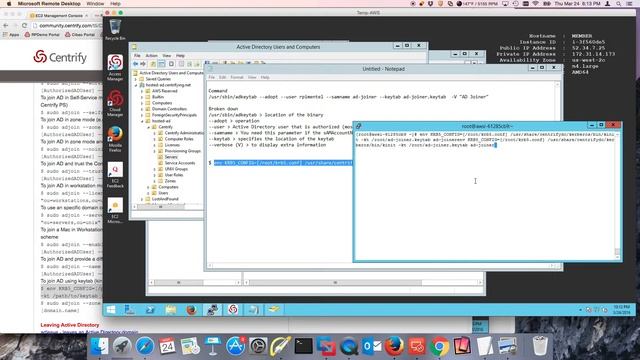Open Trash from the Mac dock

point(540,346)
